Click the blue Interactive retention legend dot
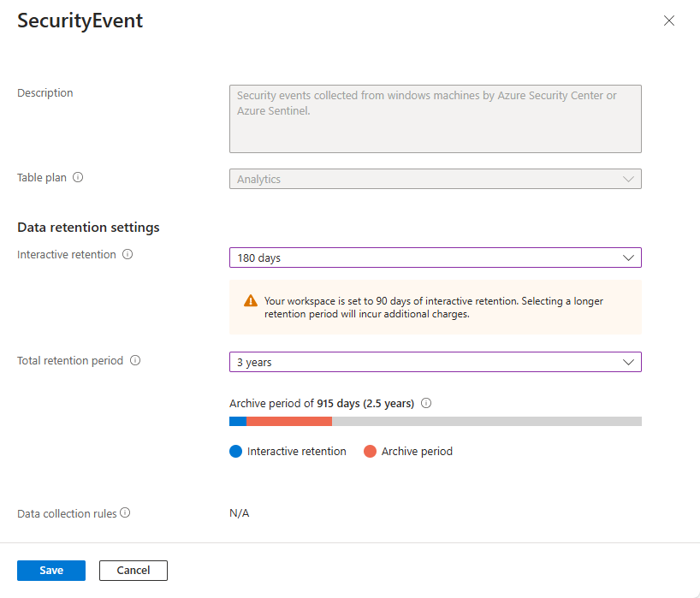Viewport: 700px width, 598px height. 236,451
